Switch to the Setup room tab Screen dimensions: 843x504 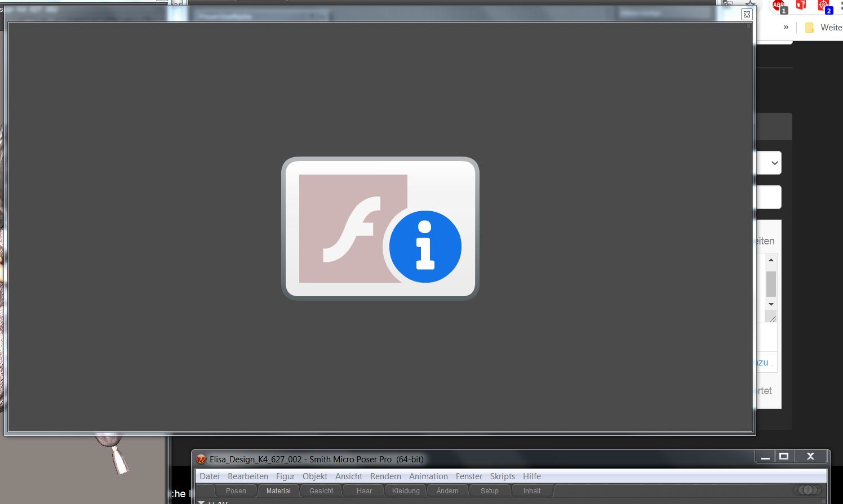[489, 491]
